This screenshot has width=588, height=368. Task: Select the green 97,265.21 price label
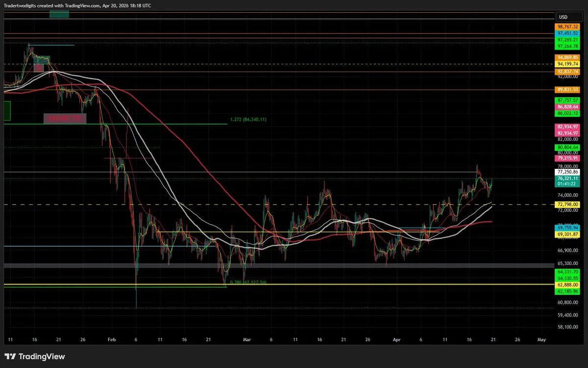coord(567,39)
